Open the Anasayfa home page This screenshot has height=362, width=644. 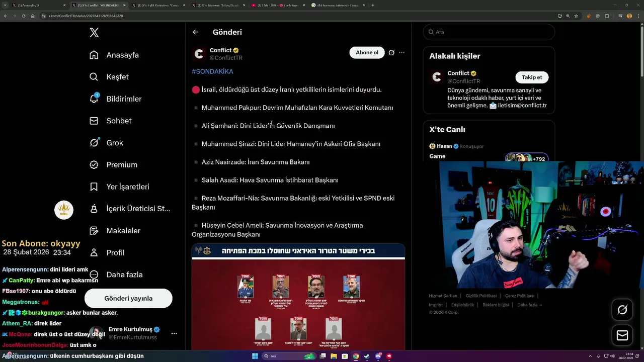coord(114,55)
